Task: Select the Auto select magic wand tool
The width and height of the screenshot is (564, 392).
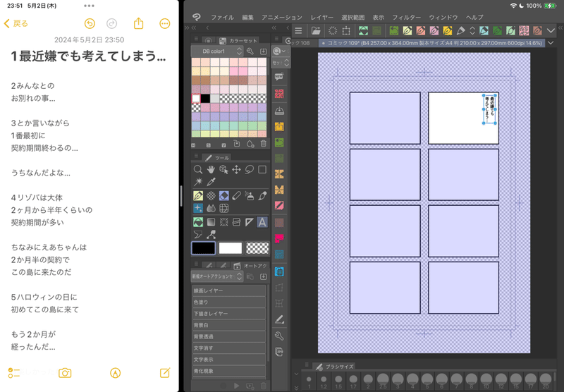Action: click(x=198, y=182)
